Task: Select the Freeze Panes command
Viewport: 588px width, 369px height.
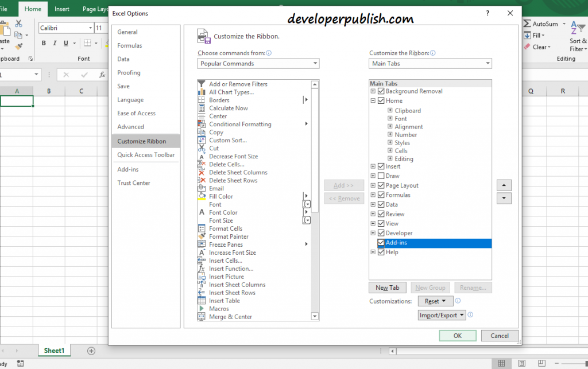Action: point(226,244)
